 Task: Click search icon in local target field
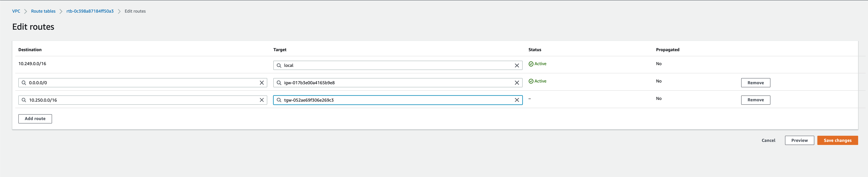(x=279, y=65)
